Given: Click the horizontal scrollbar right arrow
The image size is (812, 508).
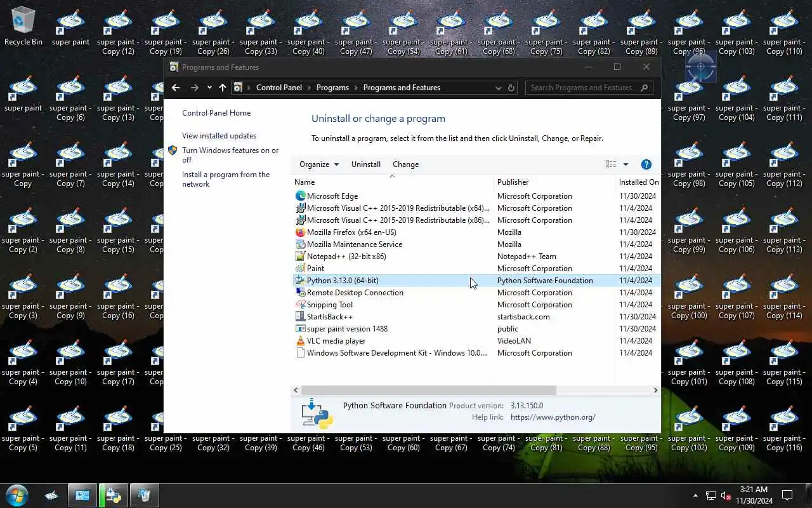Looking at the screenshot, I should click(656, 391).
